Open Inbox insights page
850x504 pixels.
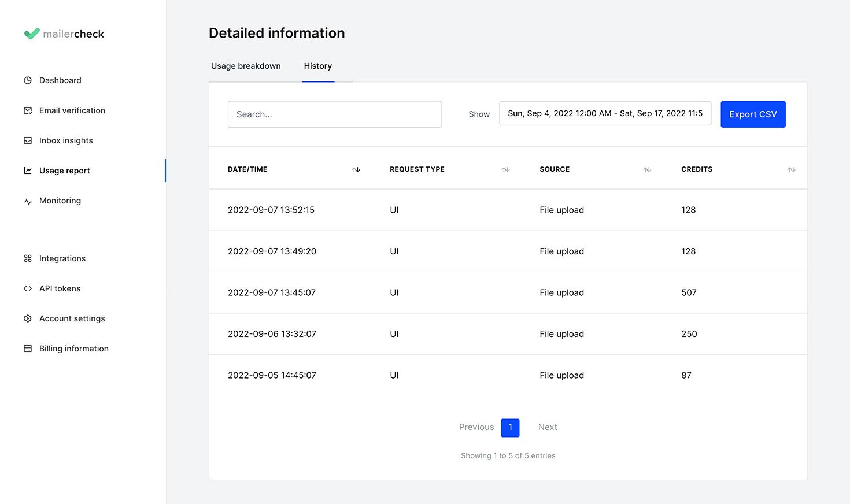click(x=66, y=140)
